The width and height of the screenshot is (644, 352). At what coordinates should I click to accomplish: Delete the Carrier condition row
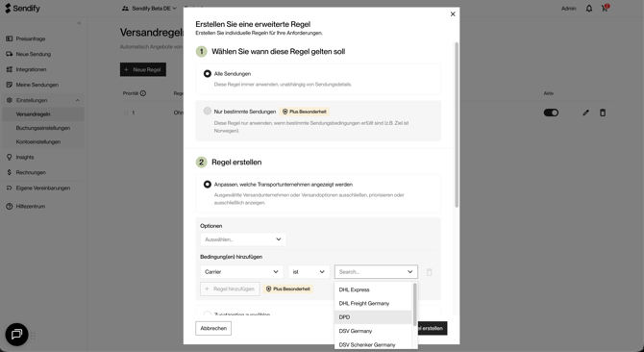point(430,272)
